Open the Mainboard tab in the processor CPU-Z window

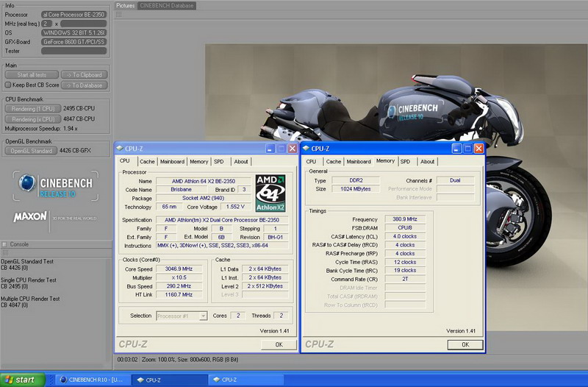[172, 161]
